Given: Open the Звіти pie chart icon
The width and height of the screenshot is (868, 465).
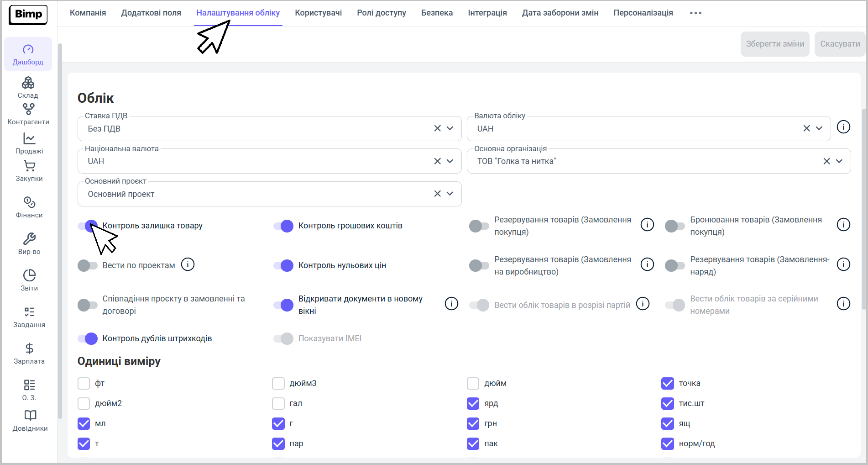Looking at the screenshot, I should coord(29,275).
